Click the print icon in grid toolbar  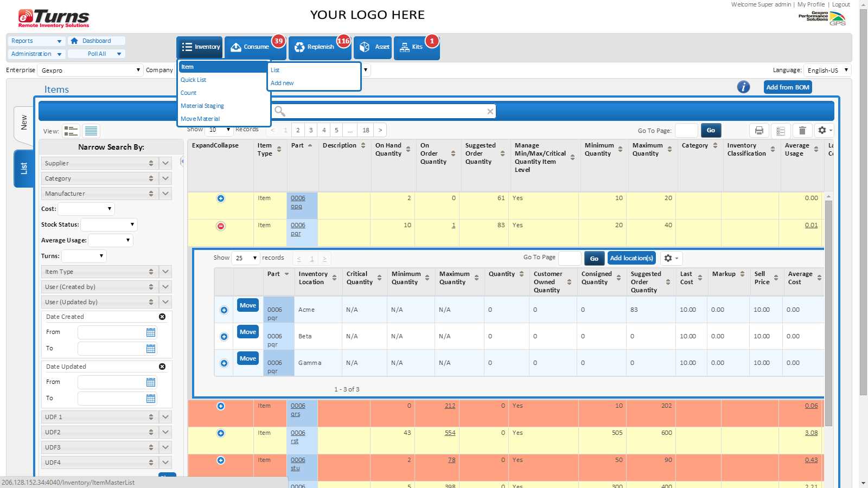[759, 131]
